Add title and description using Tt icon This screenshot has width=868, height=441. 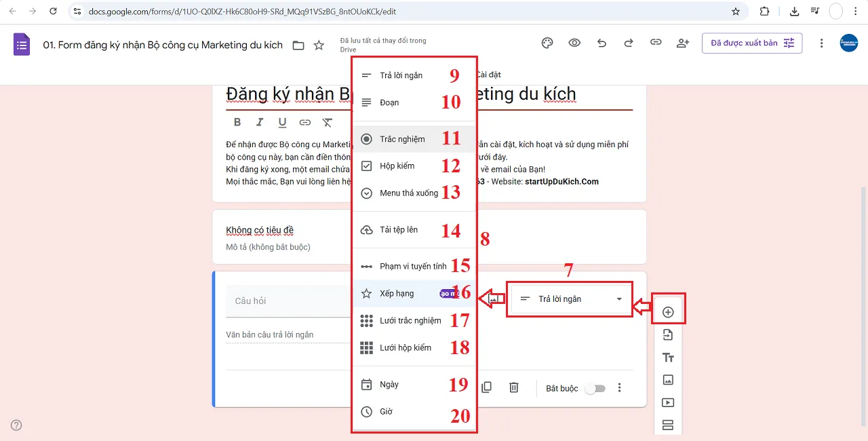[668, 357]
